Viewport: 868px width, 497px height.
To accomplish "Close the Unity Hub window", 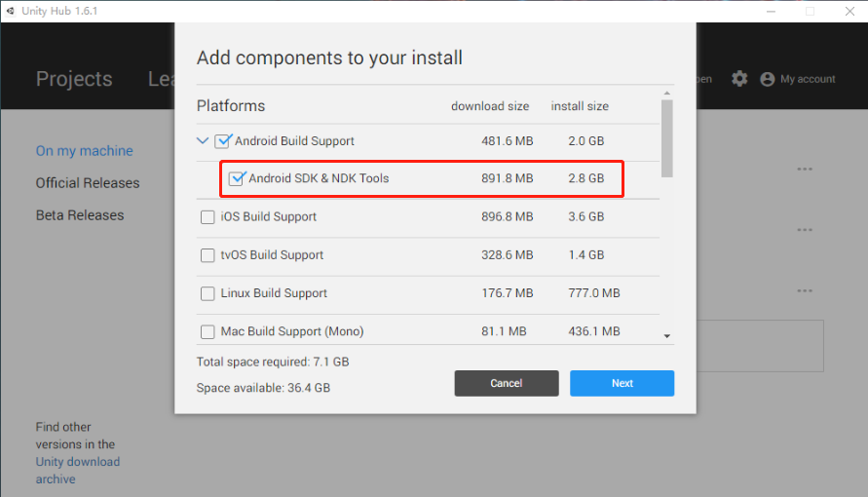I will (x=849, y=11).
